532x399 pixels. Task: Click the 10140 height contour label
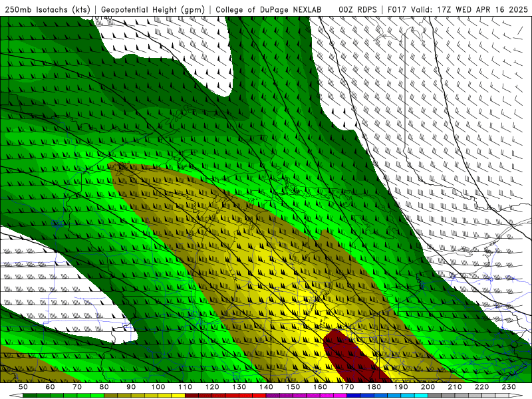pyautogui.click(x=103, y=17)
